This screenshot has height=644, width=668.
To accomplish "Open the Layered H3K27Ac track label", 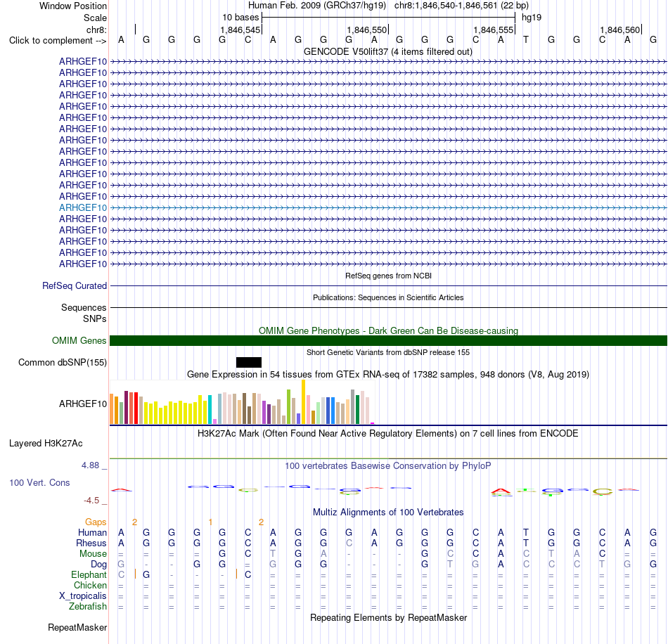I will click(46, 444).
